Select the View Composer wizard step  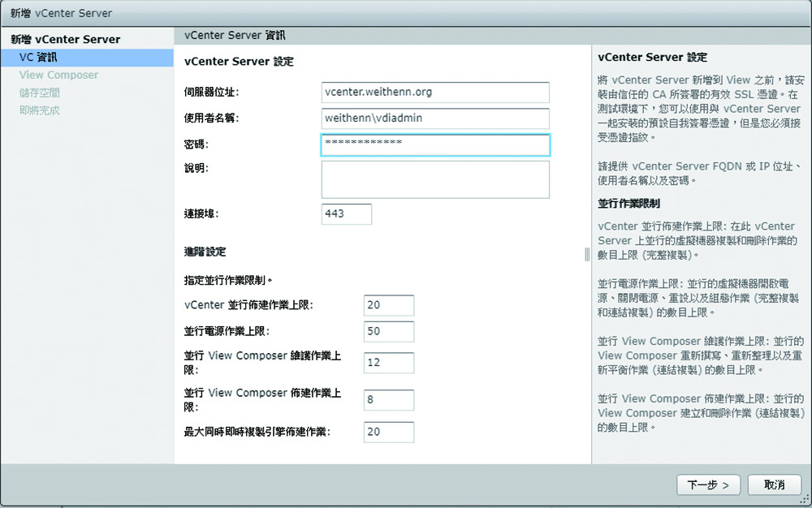pos(58,75)
